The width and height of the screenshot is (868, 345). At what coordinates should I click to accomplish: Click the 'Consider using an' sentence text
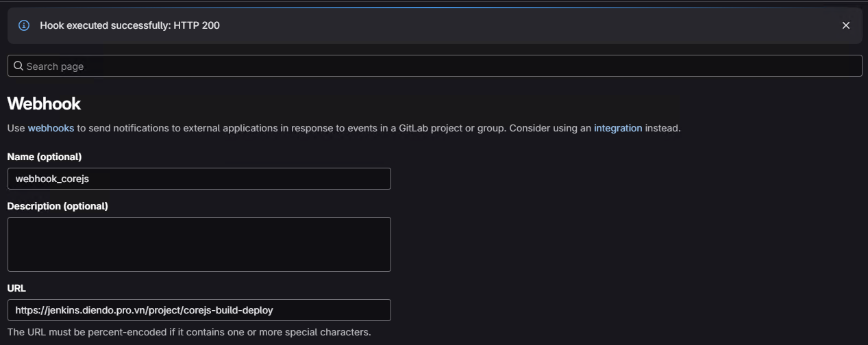[x=550, y=128]
